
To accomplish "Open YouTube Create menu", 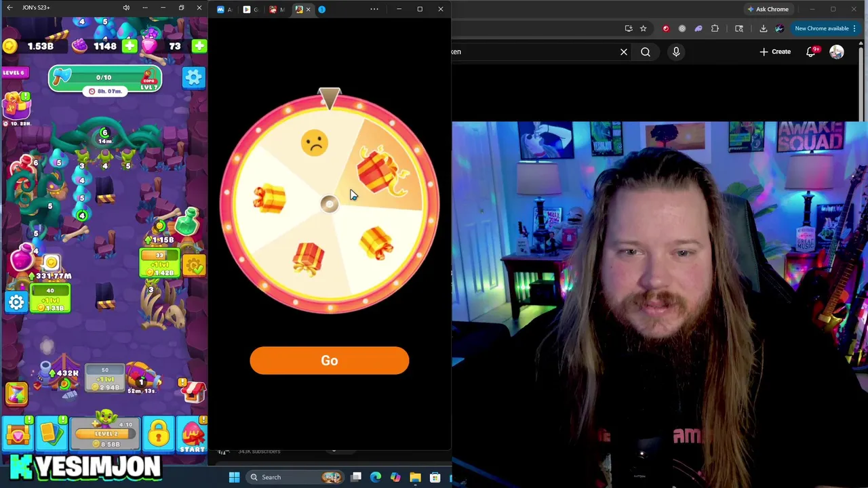I will tap(775, 52).
